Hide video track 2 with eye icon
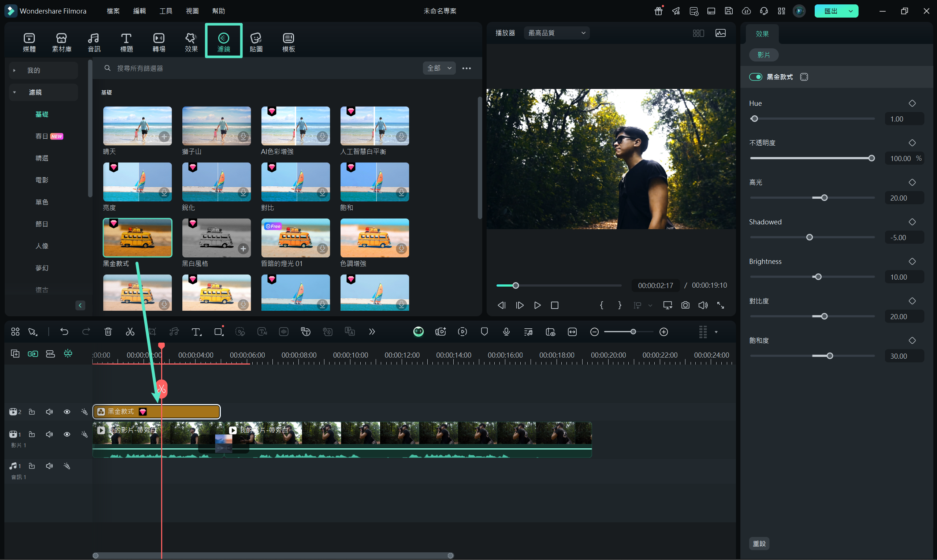The height and width of the screenshot is (560, 937). [67, 412]
